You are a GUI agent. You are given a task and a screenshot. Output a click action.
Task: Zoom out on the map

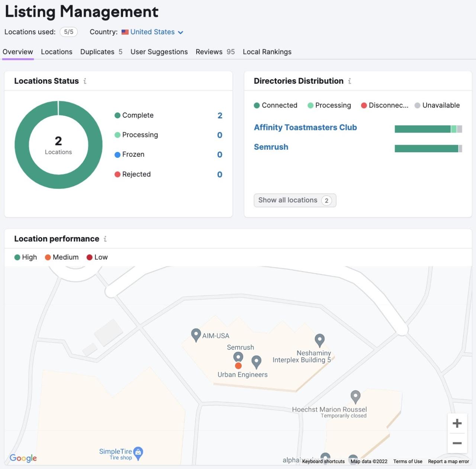click(x=457, y=443)
